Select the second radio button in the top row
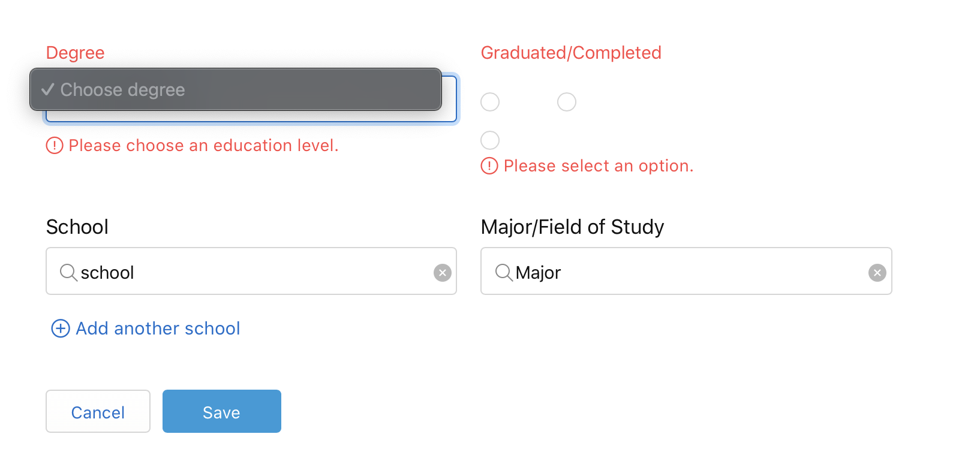 [567, 102]
